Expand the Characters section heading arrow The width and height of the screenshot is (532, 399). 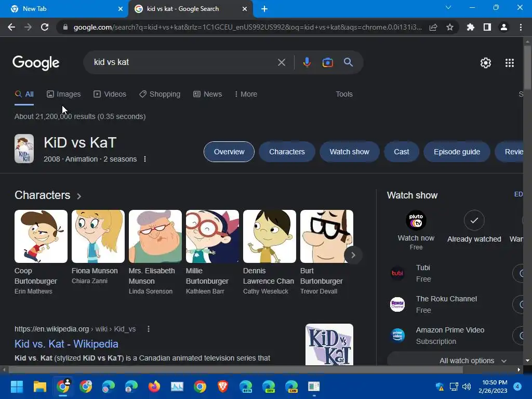(79, 196)
